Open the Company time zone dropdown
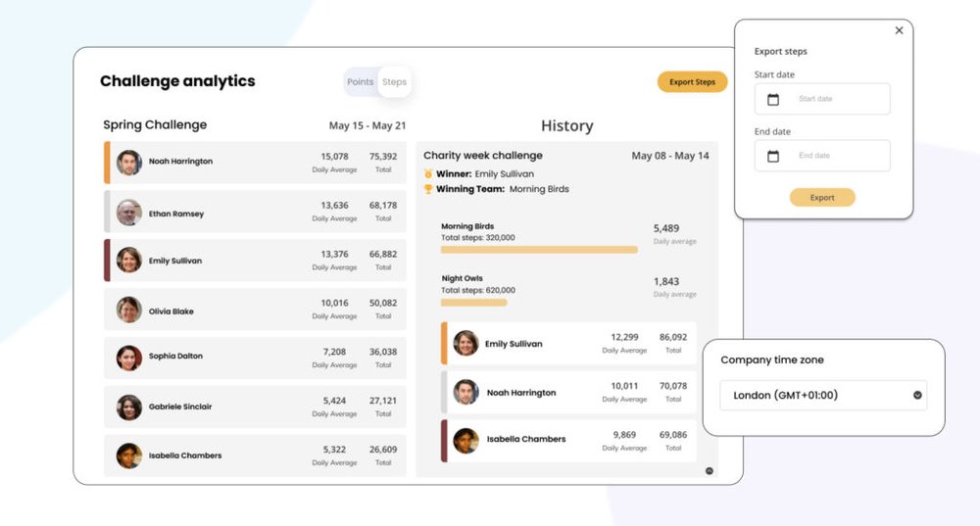Image resolution: width=980 pixels, height=526 pixels. click(x=823, y=395)
